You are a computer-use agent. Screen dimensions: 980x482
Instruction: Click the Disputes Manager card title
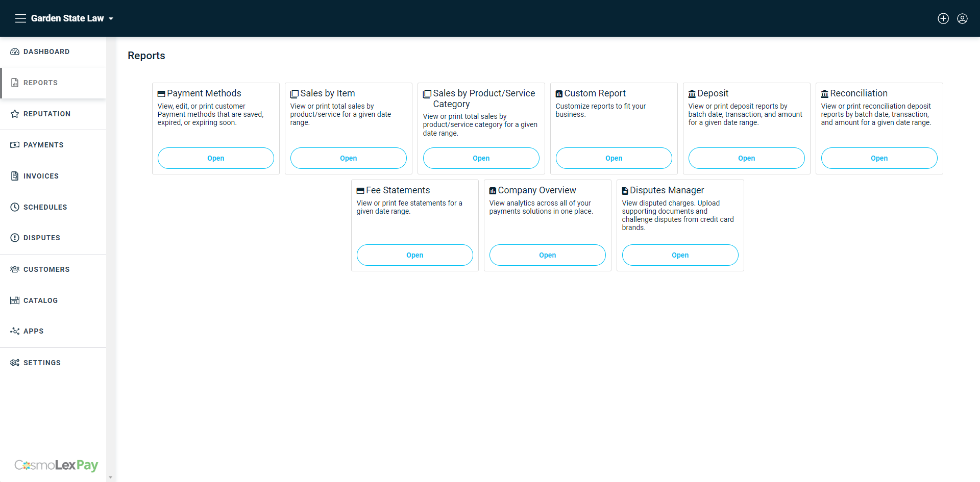click(x=667, y=190)
